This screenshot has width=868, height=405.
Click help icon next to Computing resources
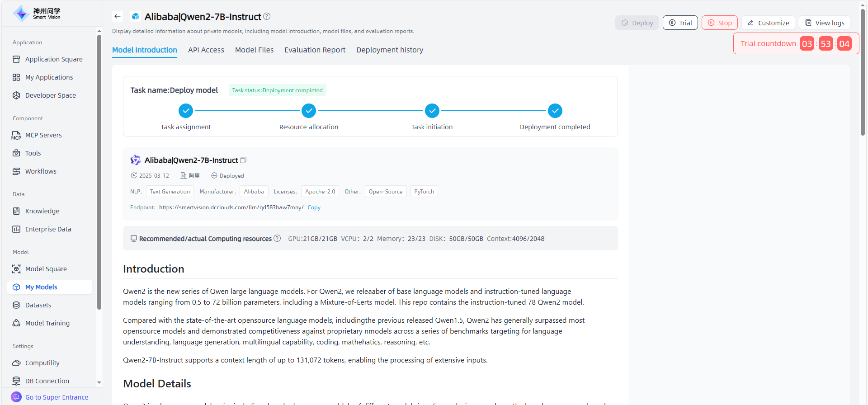click(277, 238)
